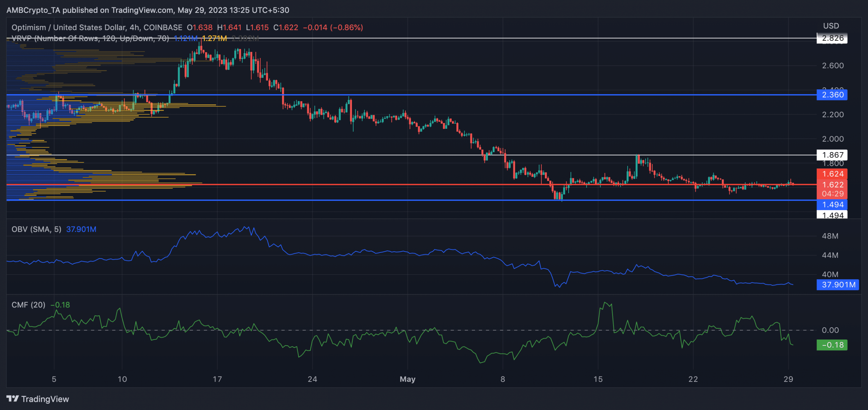Click the 2.000 price scale tick
The image size is (868, 410).
coord(833,139)
